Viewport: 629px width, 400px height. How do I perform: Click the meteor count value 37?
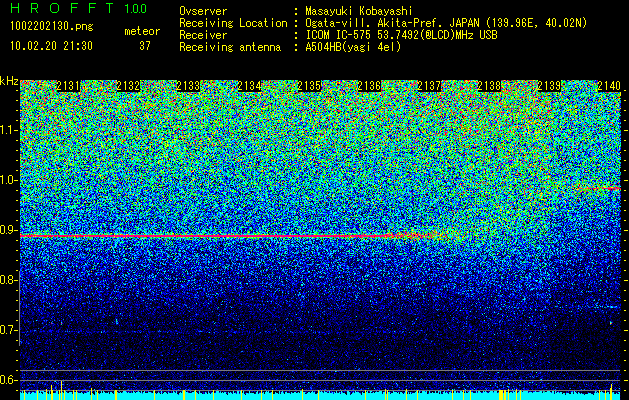coord(145,46)
